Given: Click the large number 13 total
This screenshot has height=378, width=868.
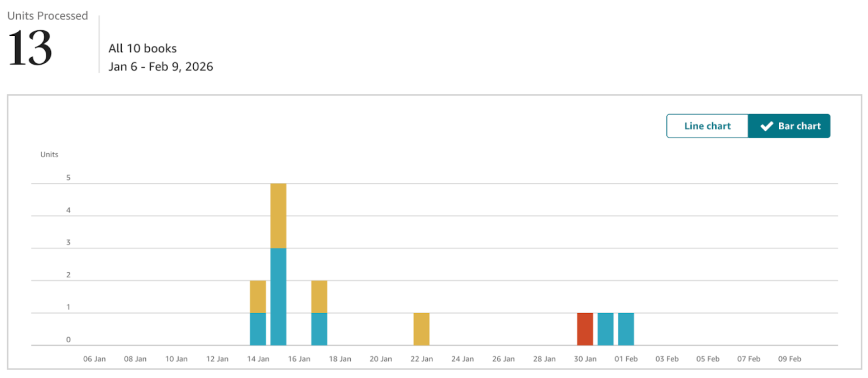Looking at the screenshot, I should pyautogui.click(x=30, y=48).
